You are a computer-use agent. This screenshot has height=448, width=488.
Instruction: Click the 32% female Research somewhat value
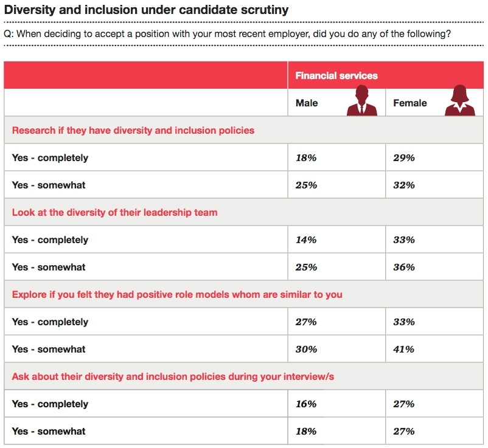click(x=404, y=185)
